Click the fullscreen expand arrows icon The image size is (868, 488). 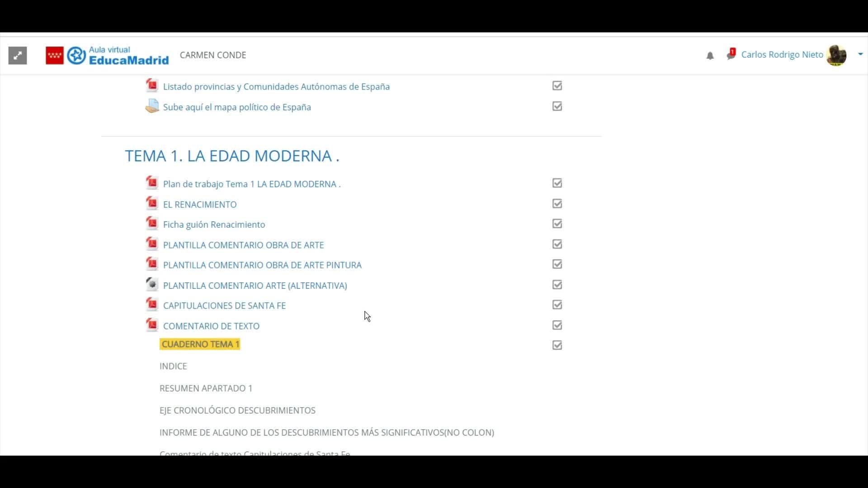18,56
